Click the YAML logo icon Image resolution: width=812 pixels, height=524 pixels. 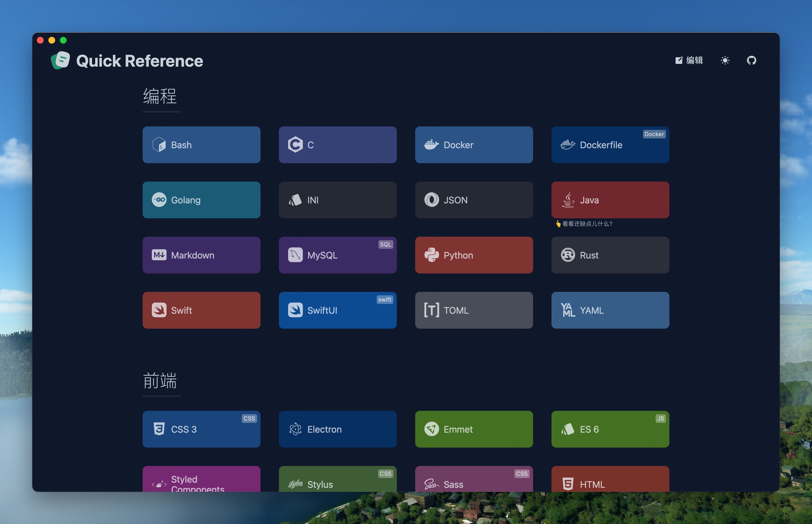[x=568, y=310]
